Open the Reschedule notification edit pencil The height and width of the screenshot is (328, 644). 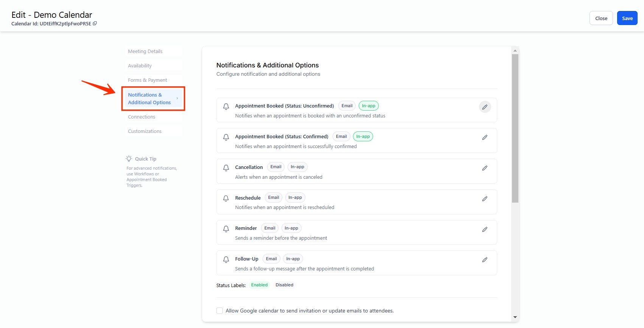point(485,199)
